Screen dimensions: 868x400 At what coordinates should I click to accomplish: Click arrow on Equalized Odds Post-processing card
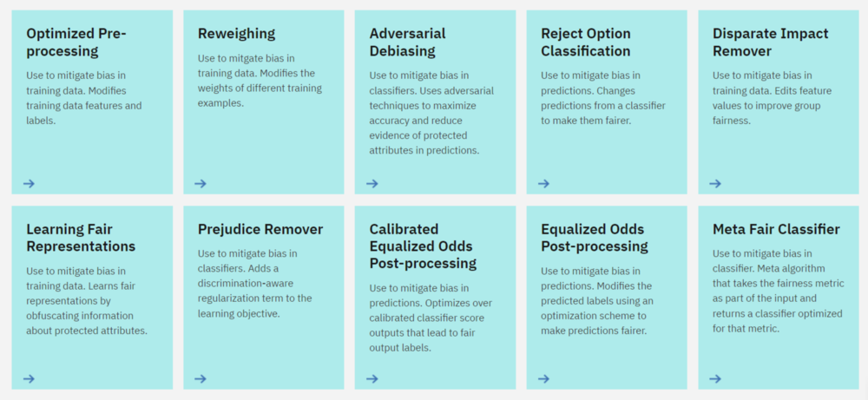tap(543, 378)
